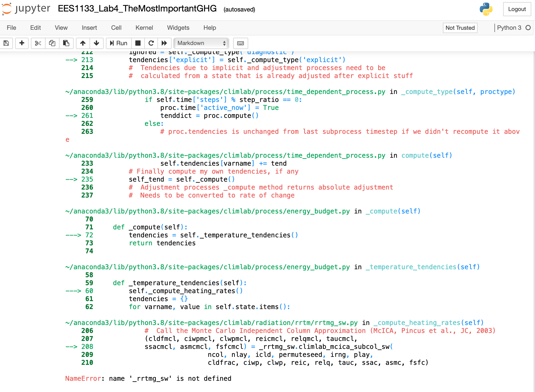Copy the selected cell using copy icon
535x392 pixels.
tap(52, 43)
